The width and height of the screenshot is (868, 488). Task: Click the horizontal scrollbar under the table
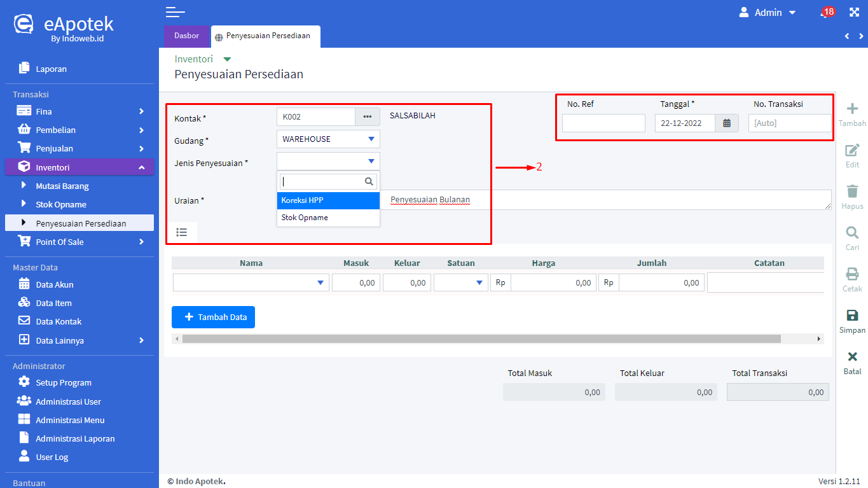coord(481,339)
